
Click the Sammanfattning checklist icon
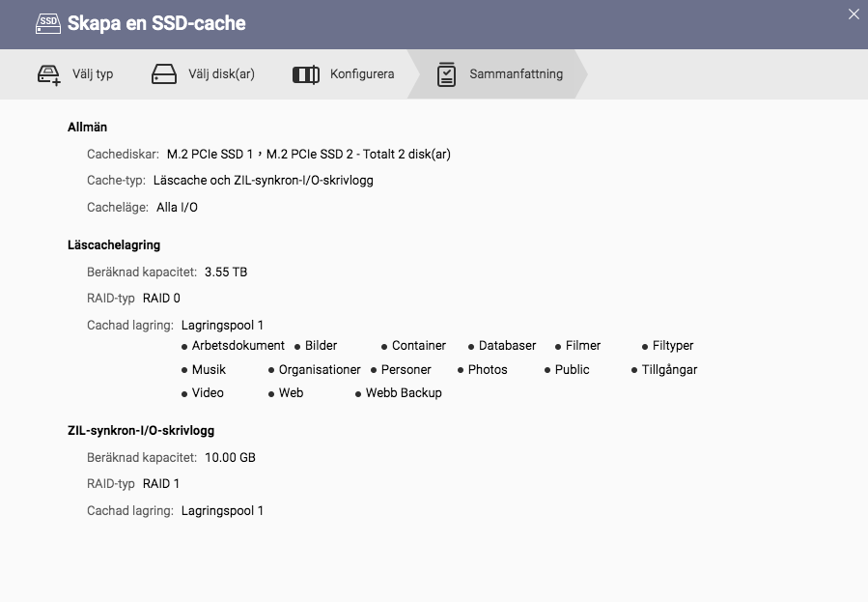coord(446,74)
